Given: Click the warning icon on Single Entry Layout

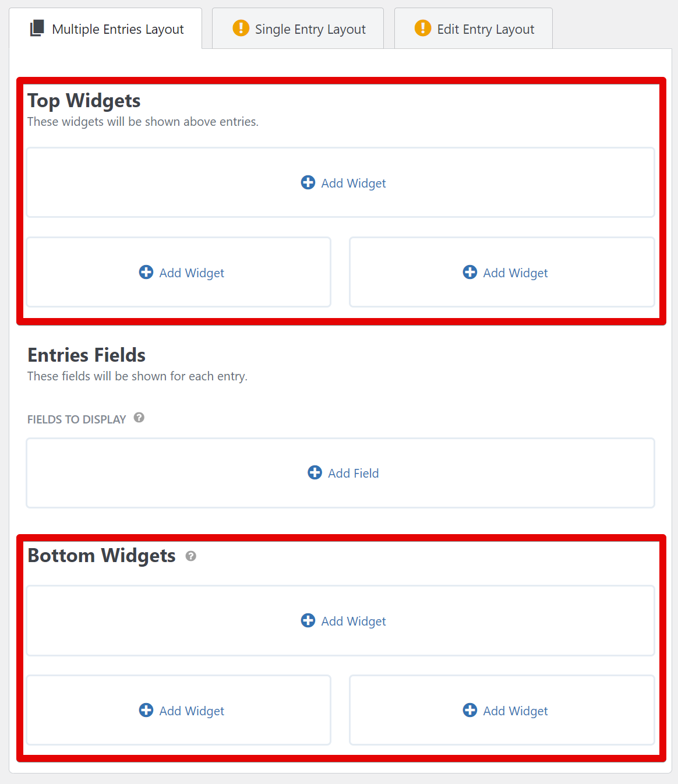Looking at the screenshot, I should coord(241,27).
